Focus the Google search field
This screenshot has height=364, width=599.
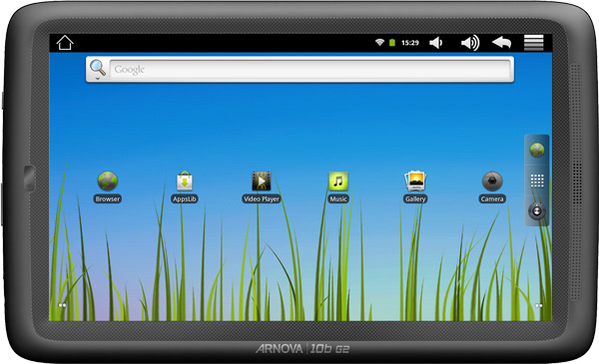(310, 70)
